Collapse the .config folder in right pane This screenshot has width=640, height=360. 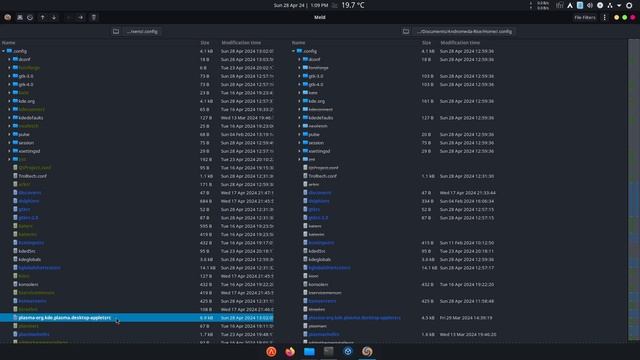(x=293, y=51)
